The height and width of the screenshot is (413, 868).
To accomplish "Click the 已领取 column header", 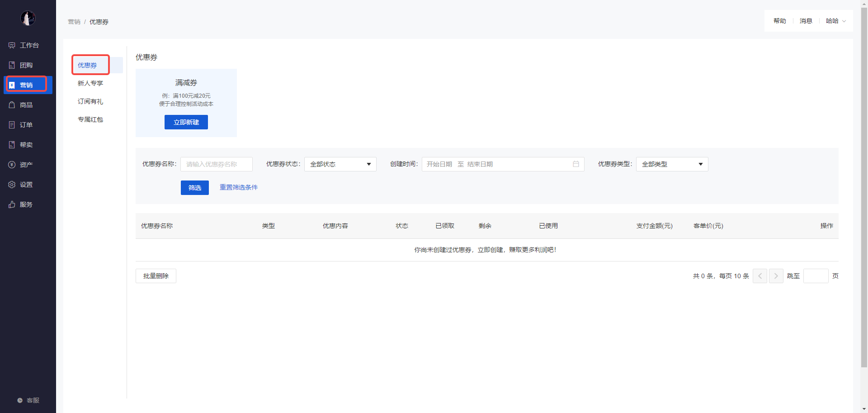I will click(x=445, y=226).
